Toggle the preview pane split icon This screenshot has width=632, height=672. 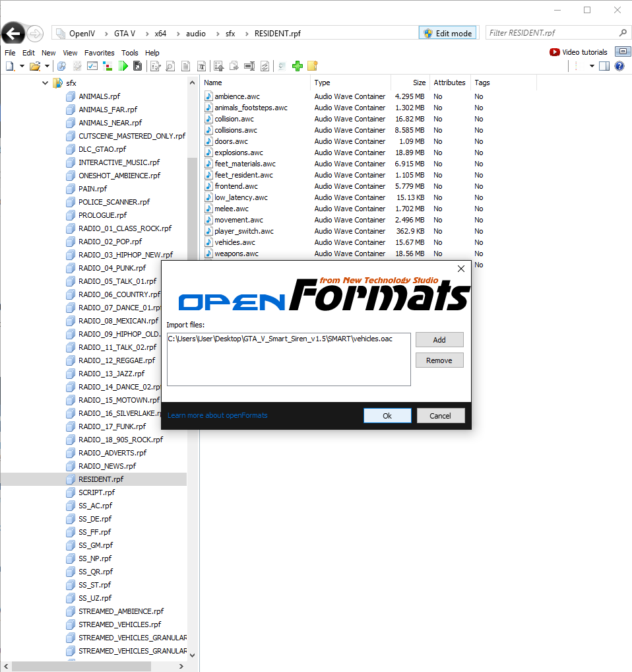pyautogui.click(x=604, y=66)
